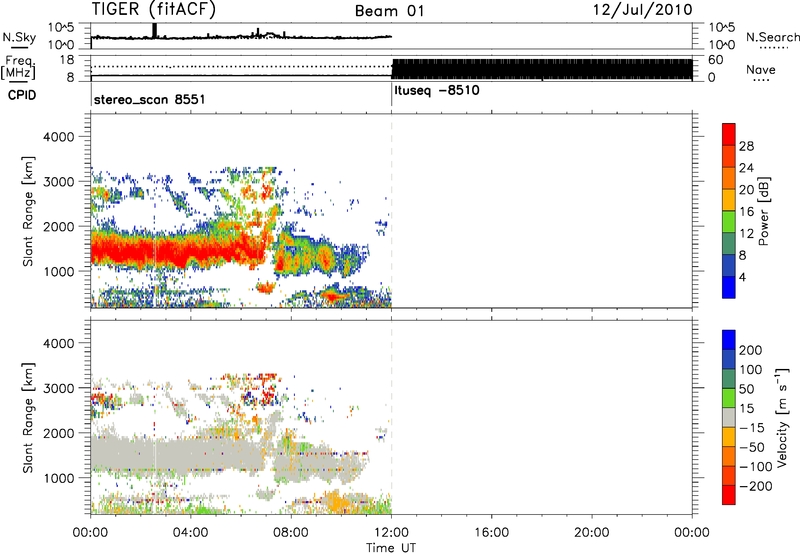Click the 3000 tick on velocity panel
This screenshot has height=554, width=800.
(x=58, y=388)
